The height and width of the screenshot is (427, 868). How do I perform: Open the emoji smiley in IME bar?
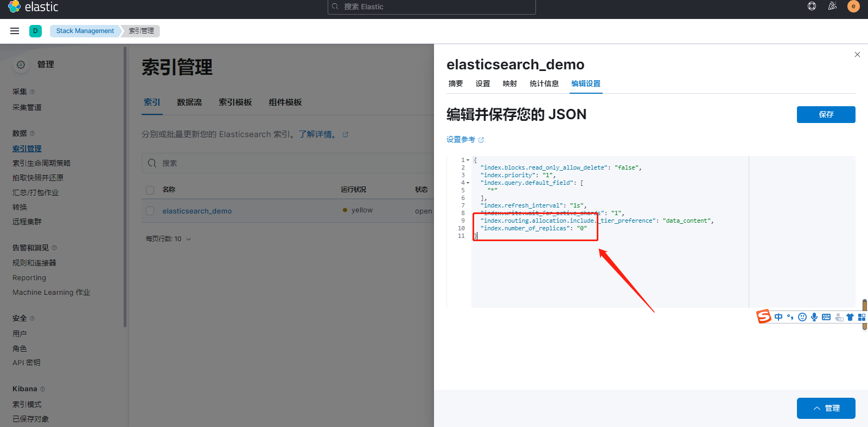pos(802,317)
